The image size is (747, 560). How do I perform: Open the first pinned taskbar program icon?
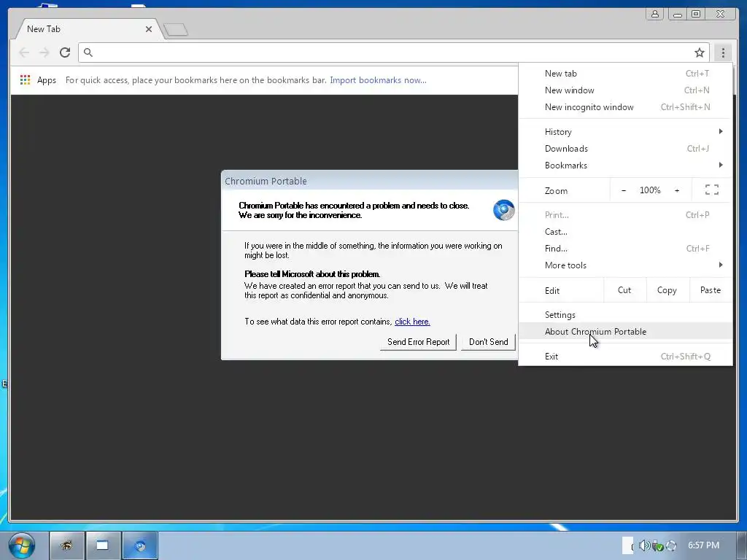(x=66, y=545)
